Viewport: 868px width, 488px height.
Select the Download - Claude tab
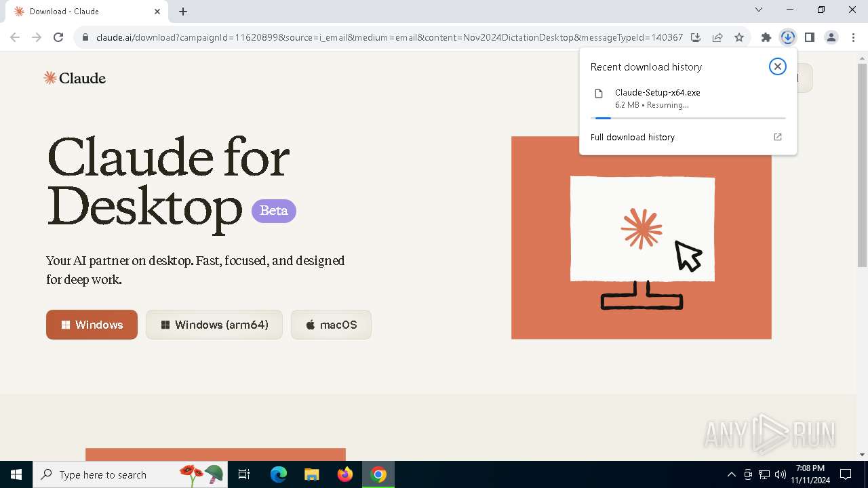(x=87, y=12)
